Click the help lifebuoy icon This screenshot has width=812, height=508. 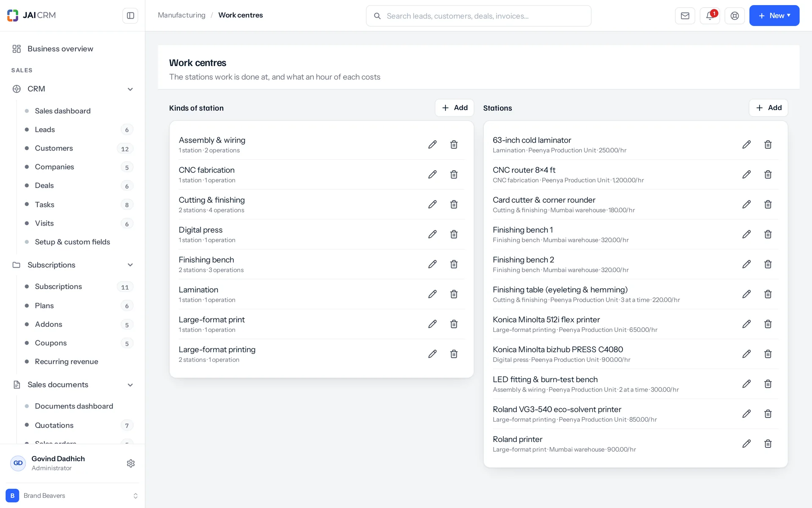tap(735, 16)
